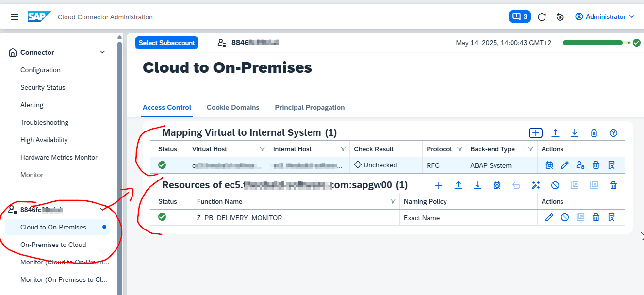Screen dimensions: 644x295
Task: Import resources using the upload icon
Action: [458, 185]
